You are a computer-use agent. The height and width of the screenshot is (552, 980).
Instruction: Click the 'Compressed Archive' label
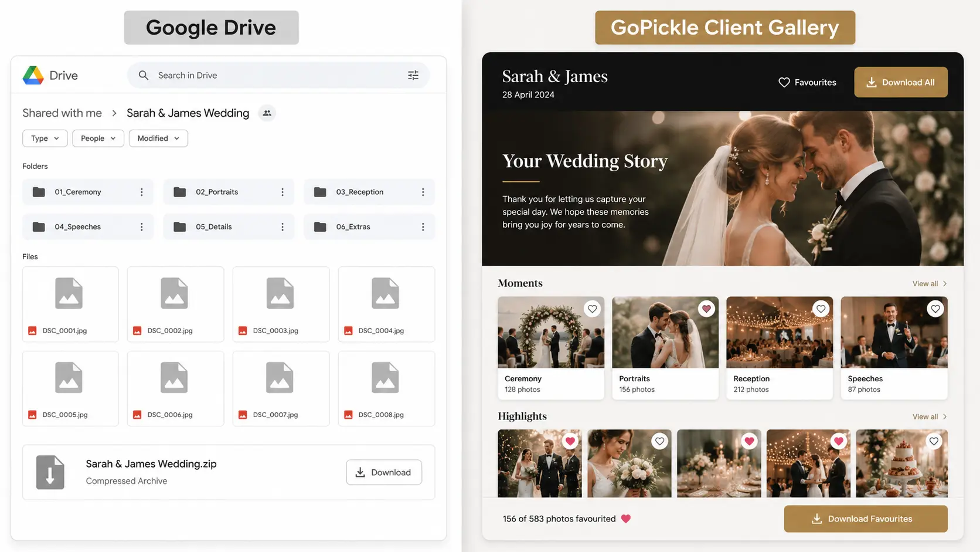(127, 481)
